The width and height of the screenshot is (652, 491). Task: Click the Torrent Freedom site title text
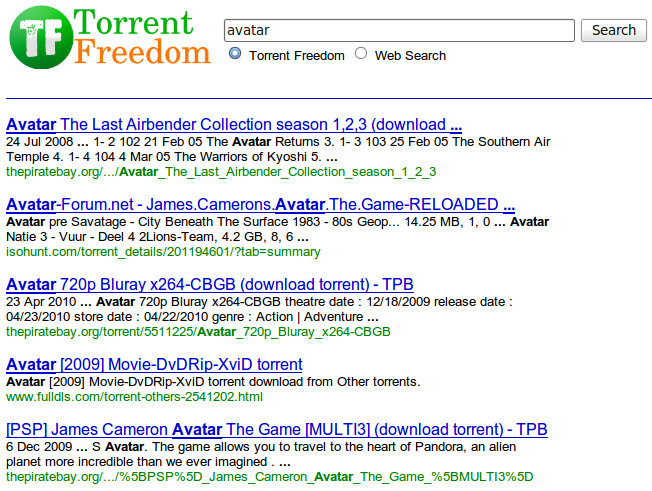[x=141, y=37]
